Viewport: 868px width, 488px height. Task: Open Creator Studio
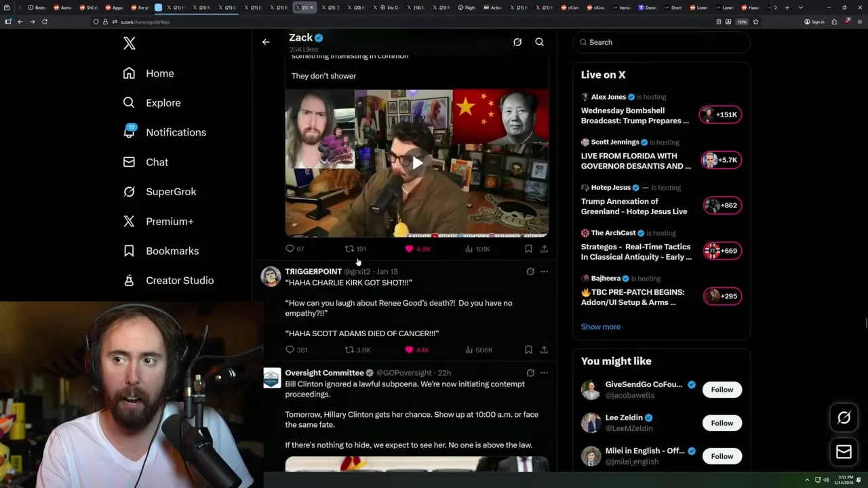[x=168, y=281]
